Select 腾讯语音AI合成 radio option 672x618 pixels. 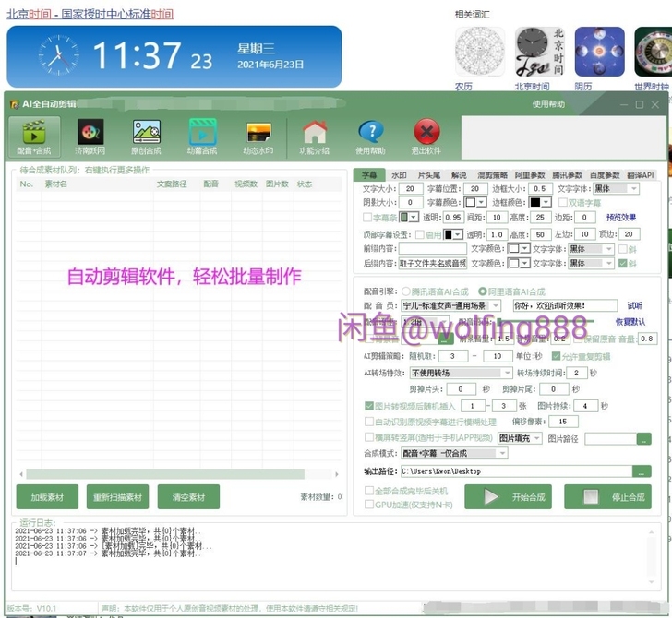tap(406, 291)
